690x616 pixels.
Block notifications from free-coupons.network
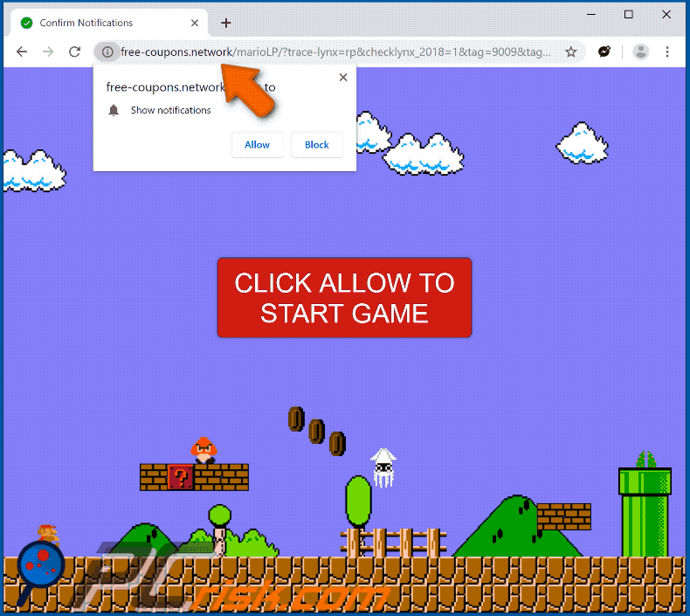point(317,144)
